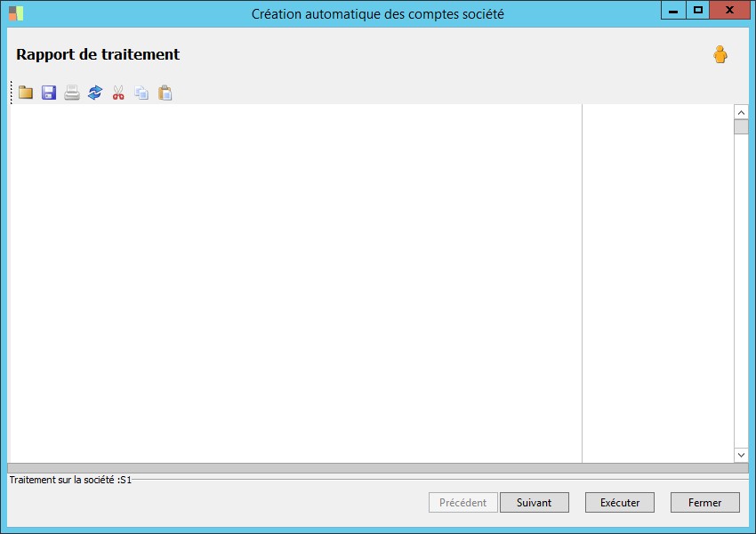Click the progress bar below the report
Screen dimensions: 756x534
click(x=378, y=468)
